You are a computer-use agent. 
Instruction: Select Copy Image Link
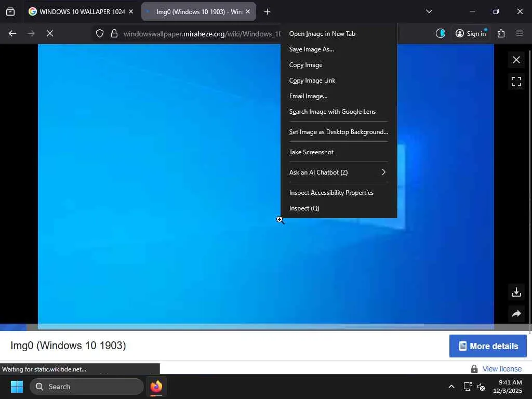pos(339,81)
